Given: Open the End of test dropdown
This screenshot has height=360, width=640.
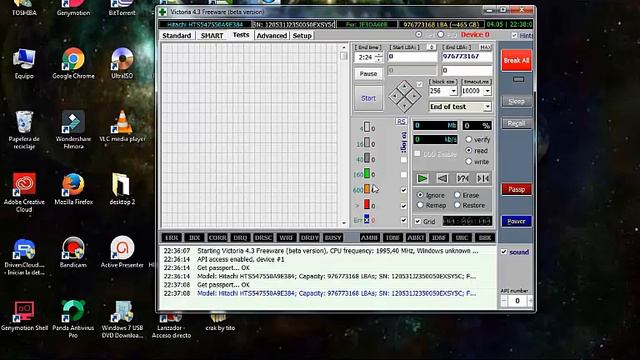Looking at the screenshot, I should pyautogui.click(x=487, y=107).
